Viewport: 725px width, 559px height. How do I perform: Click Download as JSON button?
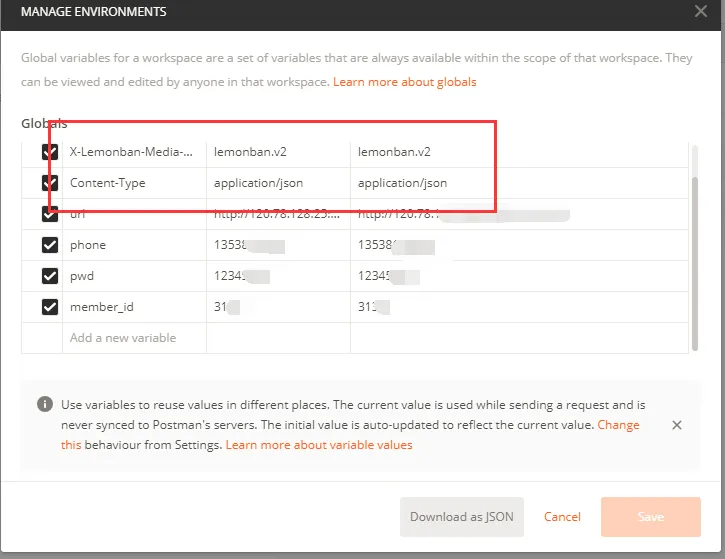pos(461,516)
